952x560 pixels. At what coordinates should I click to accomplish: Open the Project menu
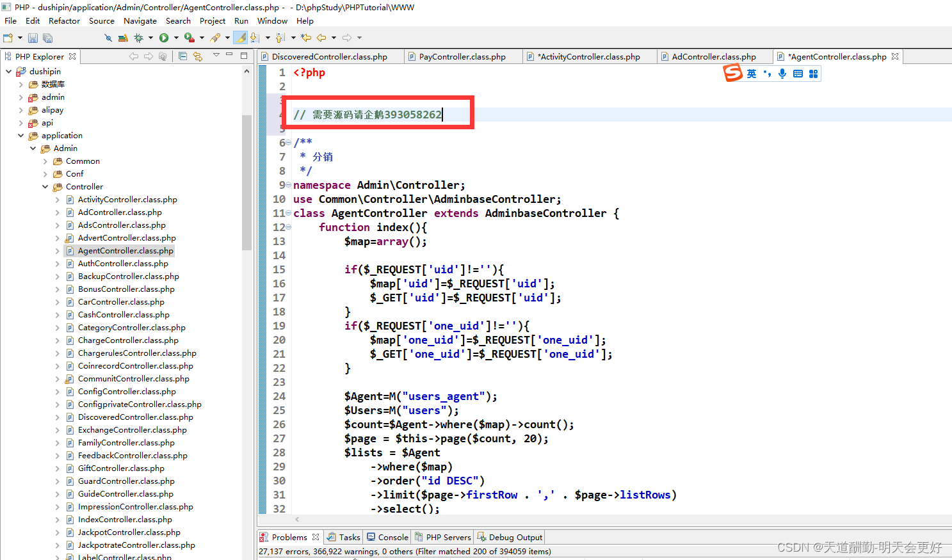[213, 21]
